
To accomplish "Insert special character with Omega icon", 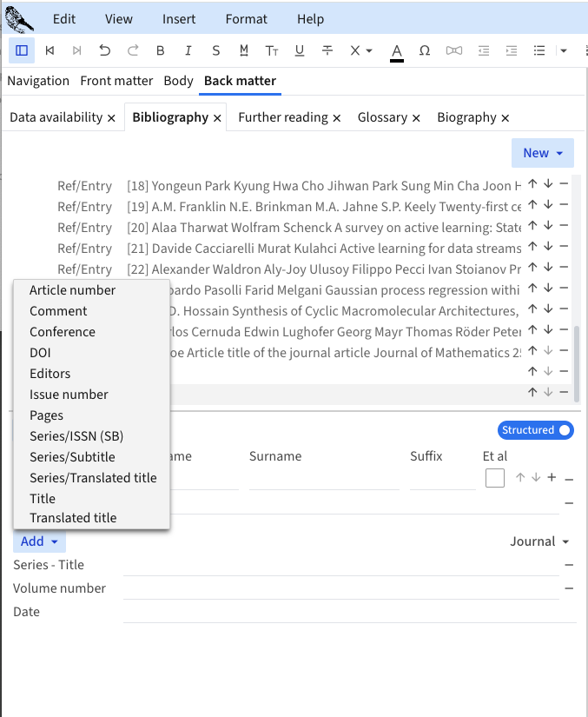I will [x=425, y=50].
